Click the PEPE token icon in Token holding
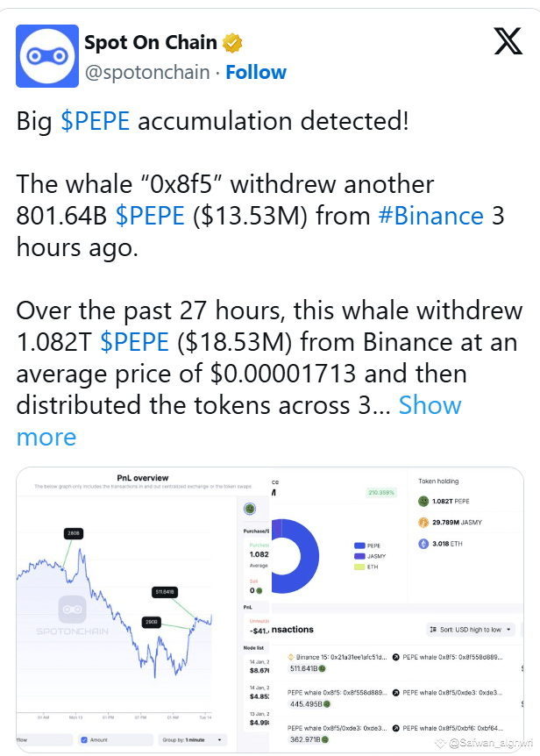 [x=423, y=502]
